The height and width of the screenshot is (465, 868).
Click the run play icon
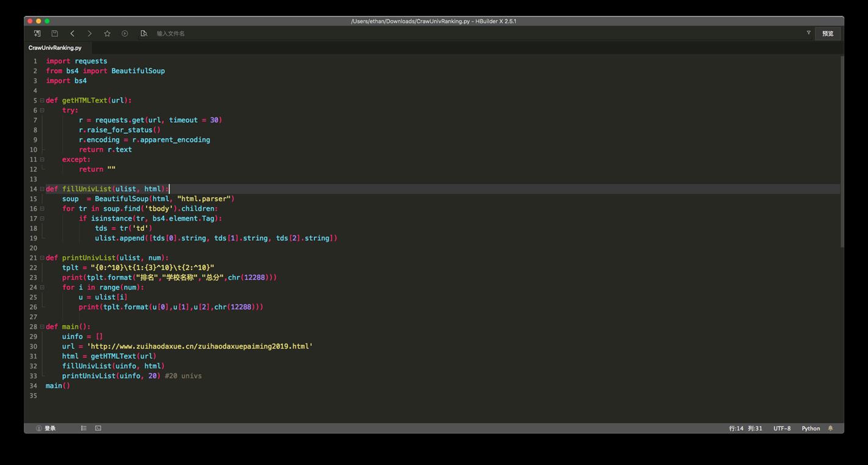(x=125, y=34)
